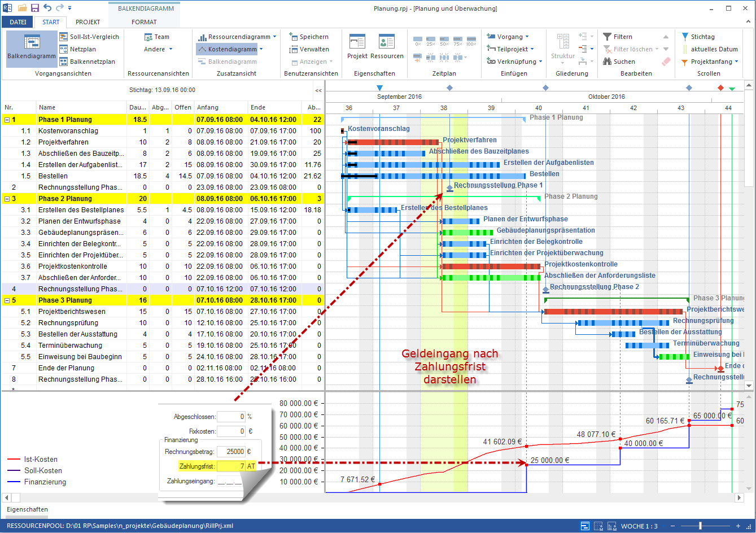Set progress to 50% in Zeitplan
The height and width of the screenshot is (533, 756).
(444, 40)
